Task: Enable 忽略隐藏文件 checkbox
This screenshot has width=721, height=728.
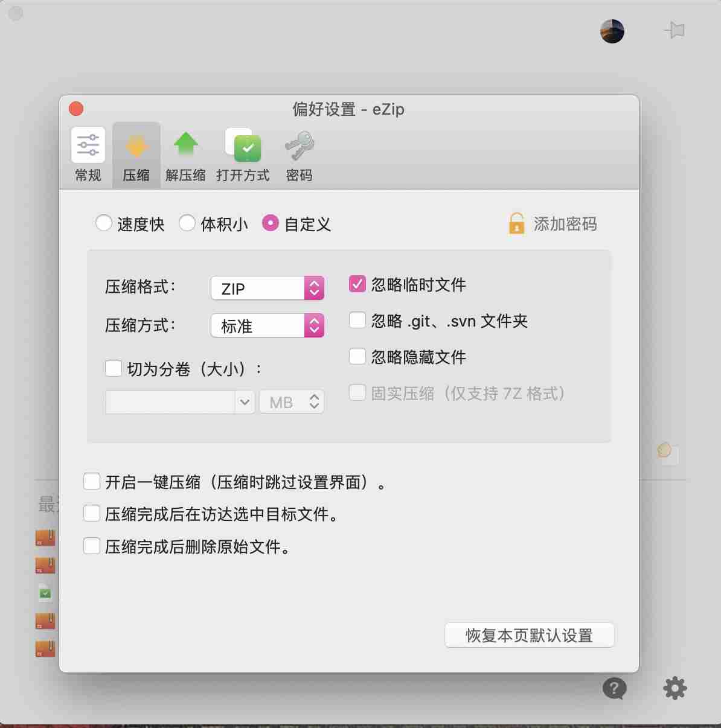Action: (357, 356)
